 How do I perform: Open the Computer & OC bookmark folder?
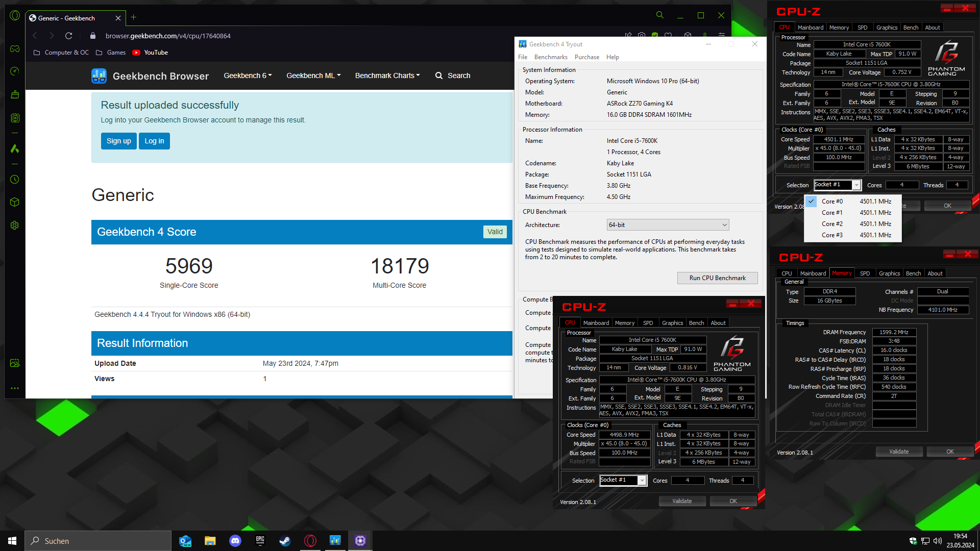pos(61,53)
